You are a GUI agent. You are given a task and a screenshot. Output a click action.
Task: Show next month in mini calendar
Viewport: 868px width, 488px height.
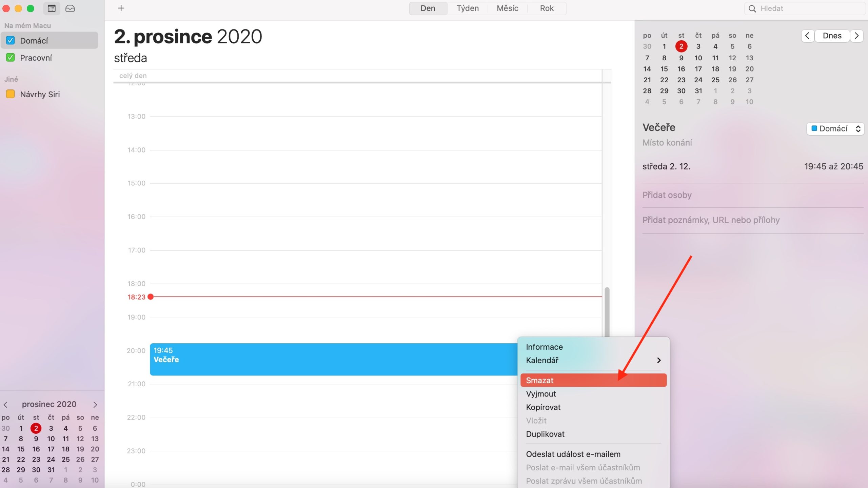pyautogui.click(x=95, y=405)
